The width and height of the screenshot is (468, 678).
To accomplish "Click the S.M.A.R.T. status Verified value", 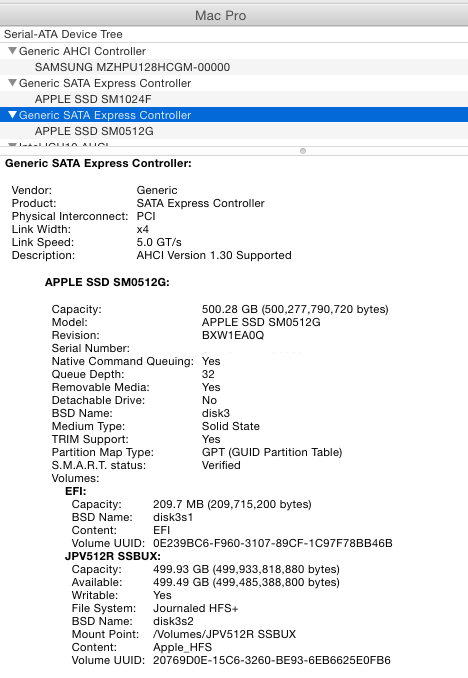I will 221,465.
